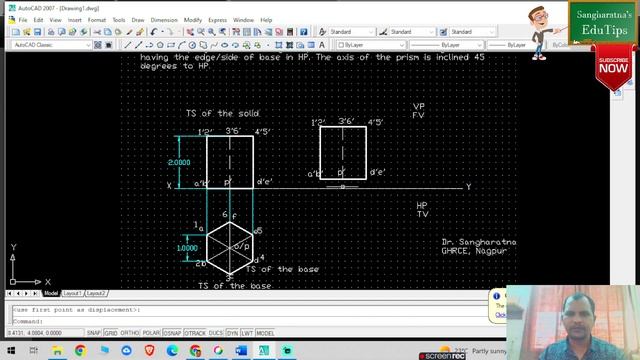Open the Edit menu

[x=38, y=20]
